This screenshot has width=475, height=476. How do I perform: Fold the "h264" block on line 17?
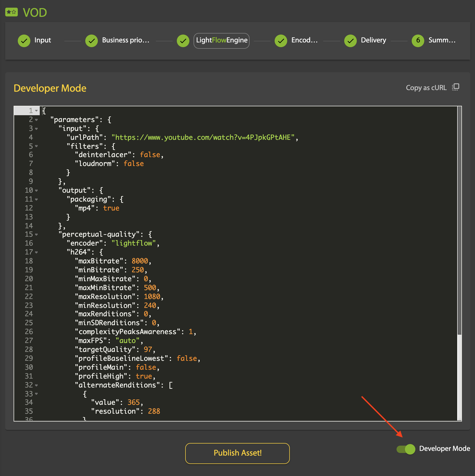(36, 252)
